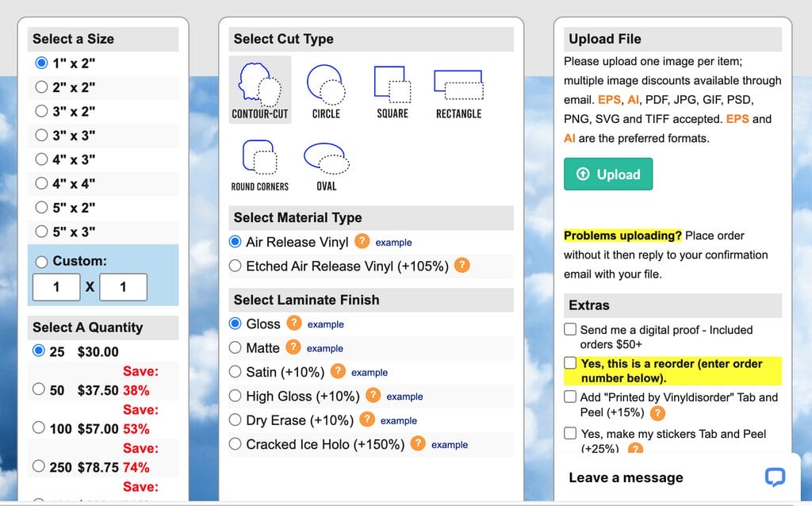Choose the Matte laminate finish
Screen dimensions: 812x506
(x=235, y=347)
